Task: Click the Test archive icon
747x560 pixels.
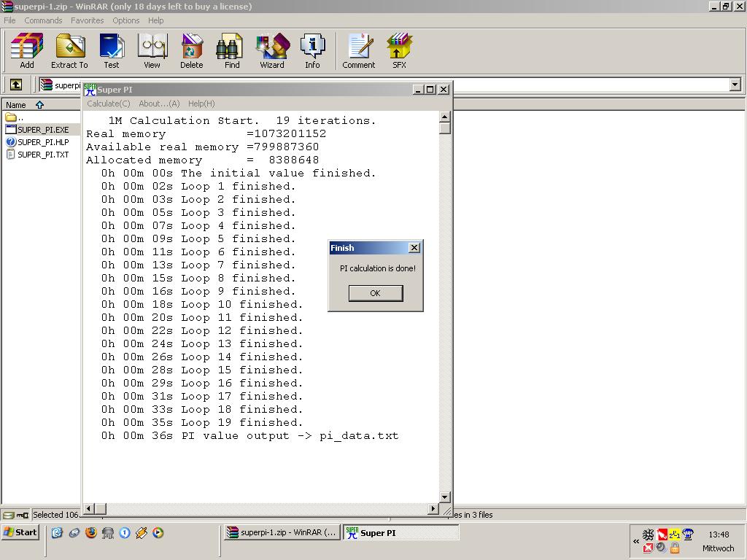Action: point(112,51)
